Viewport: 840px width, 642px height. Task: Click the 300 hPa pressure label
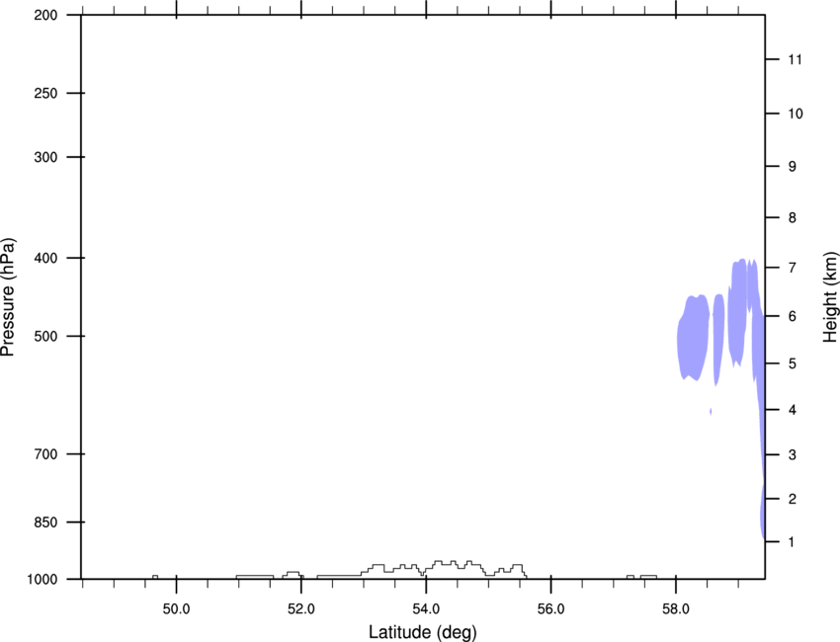coord(46,157)
